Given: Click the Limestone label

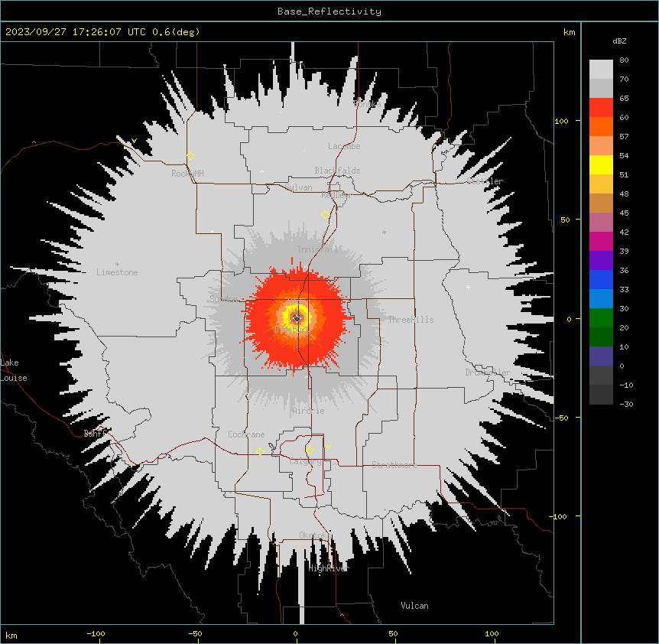Looking at the screenshot, I should coord(117,272).
